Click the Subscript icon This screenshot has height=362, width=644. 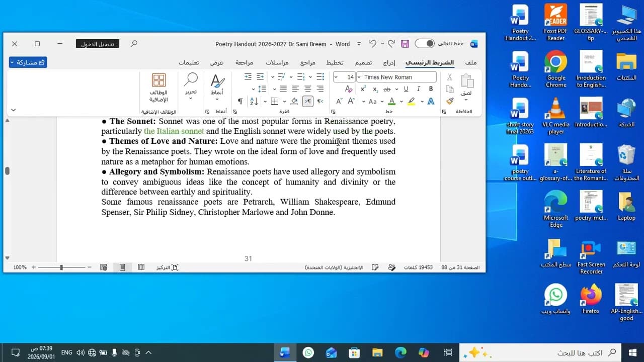click(x=375, y=89)
